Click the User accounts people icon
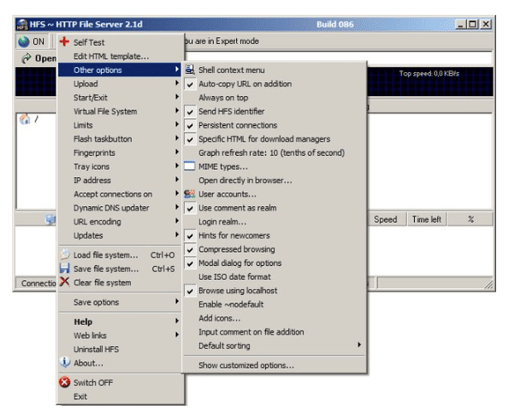This screenshot has width=511, height=420. pos(190,194)
